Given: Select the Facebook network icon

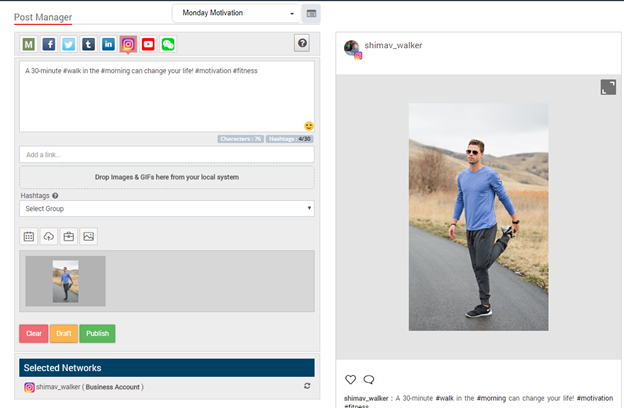Looking at the screenshot, I should pyautogui.click(x=49, y=44).
